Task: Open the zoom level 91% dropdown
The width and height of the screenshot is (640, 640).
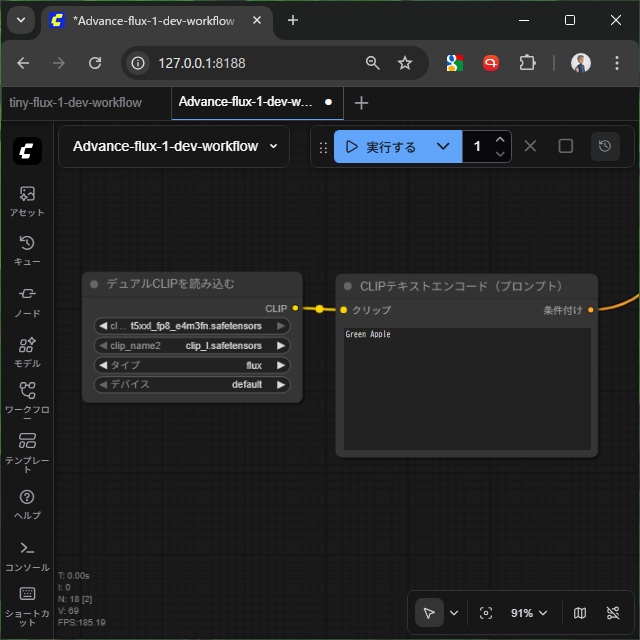Action: [x=529, y=613]
